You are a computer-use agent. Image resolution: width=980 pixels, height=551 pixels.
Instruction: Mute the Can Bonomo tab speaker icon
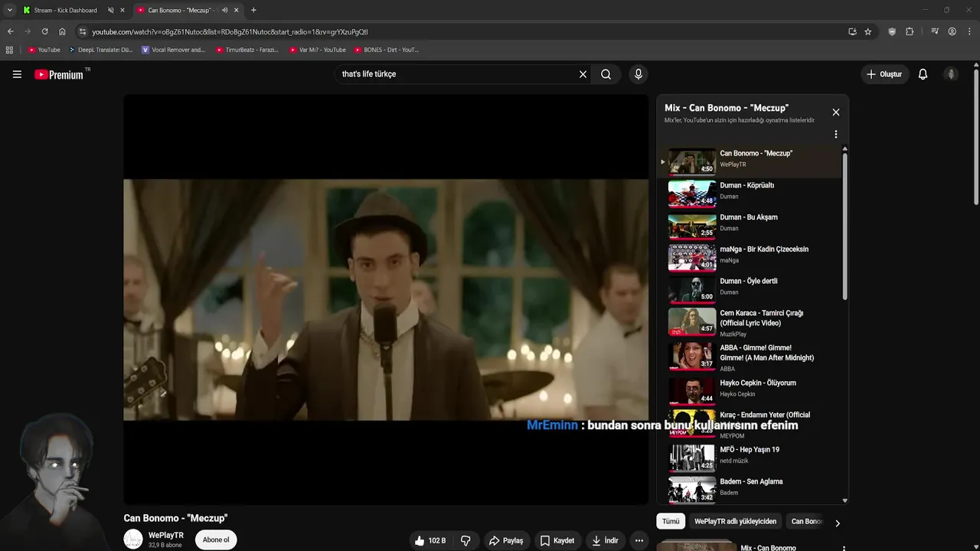tap(224, 10)
